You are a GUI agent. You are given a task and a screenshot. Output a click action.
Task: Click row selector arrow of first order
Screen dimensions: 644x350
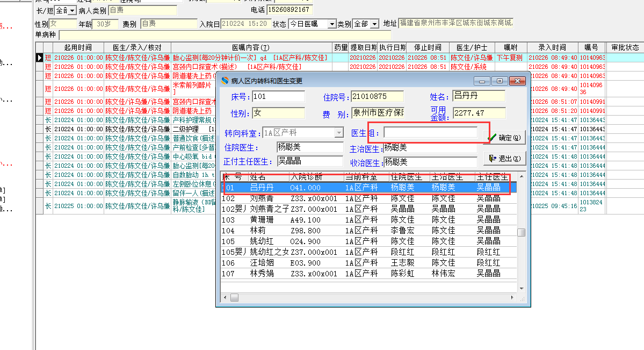[x=39, y=58]
